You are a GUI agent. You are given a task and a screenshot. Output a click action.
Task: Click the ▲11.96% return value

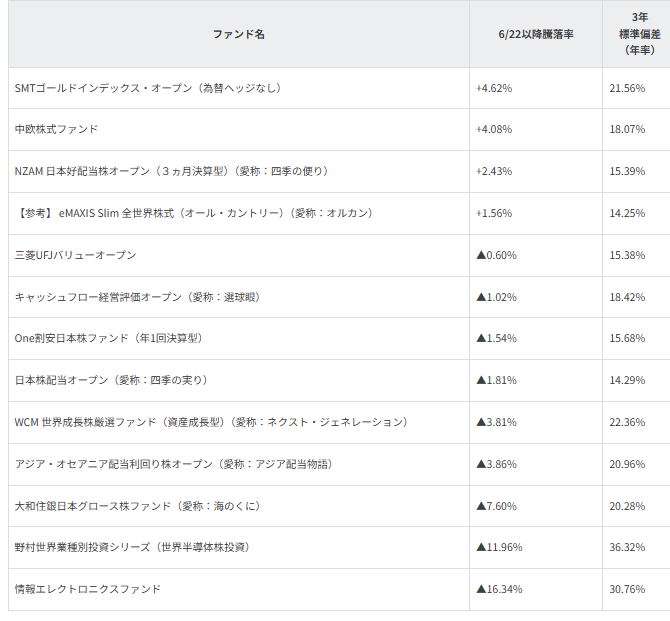(x=499, y=547)
